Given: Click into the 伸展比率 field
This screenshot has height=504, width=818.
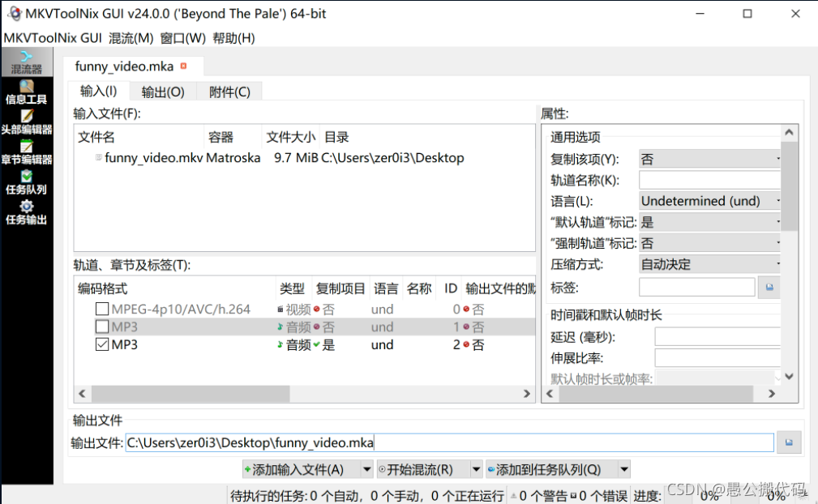Looking at the screenshot, I should [x=717, y=358].
